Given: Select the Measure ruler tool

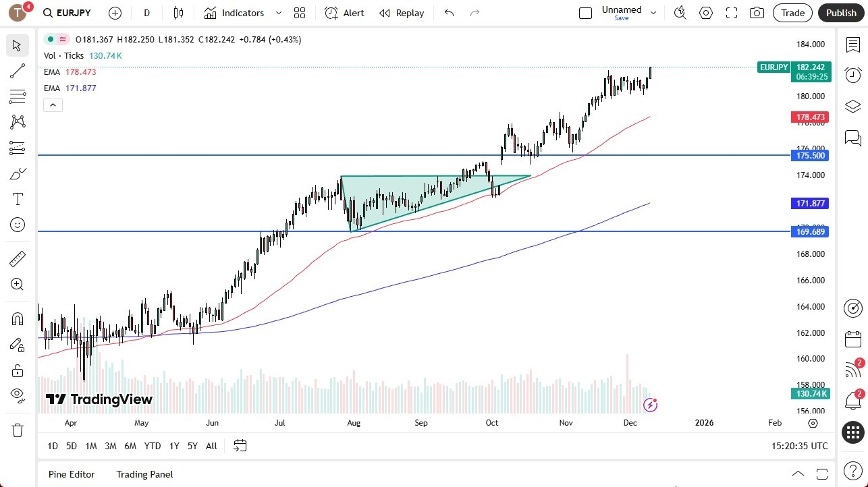Looking at the screenshot, I should (18, 258).
